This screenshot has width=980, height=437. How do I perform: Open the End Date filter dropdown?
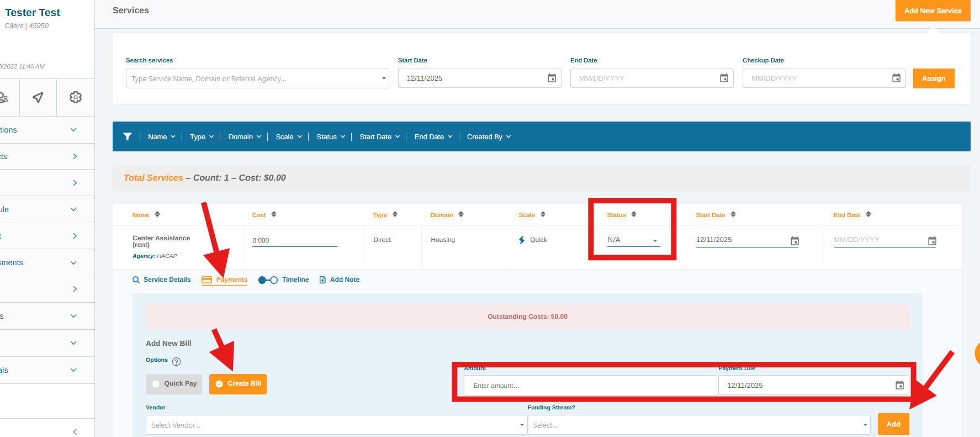tap(433, 136)
